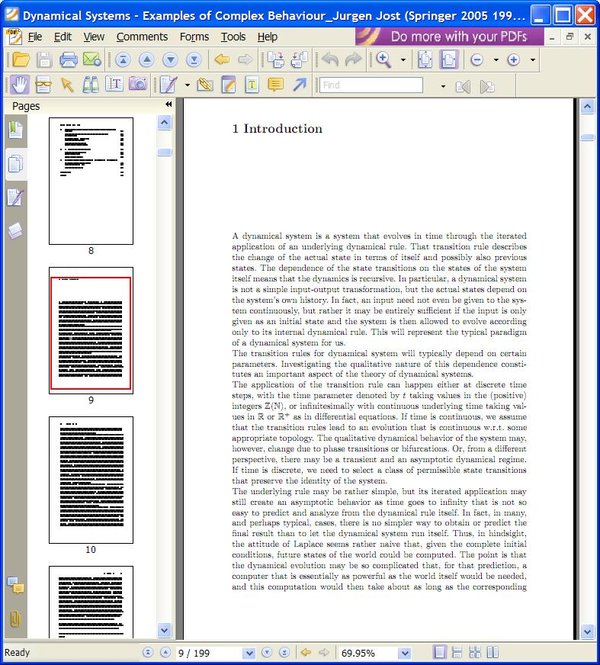This screenshot has height=665, width=600.
Task: Open dropdown next to Zoom Out button
Action: pos(496,60)
